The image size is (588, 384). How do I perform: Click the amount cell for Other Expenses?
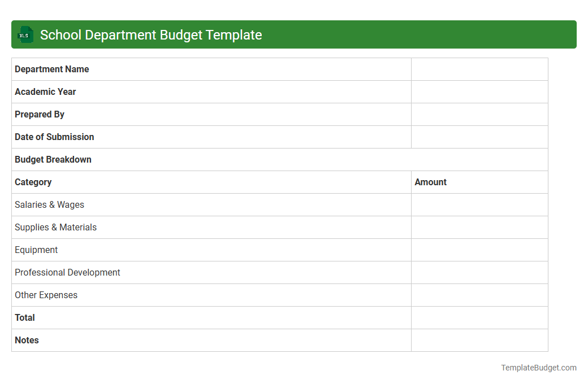(x=479, y=295)
